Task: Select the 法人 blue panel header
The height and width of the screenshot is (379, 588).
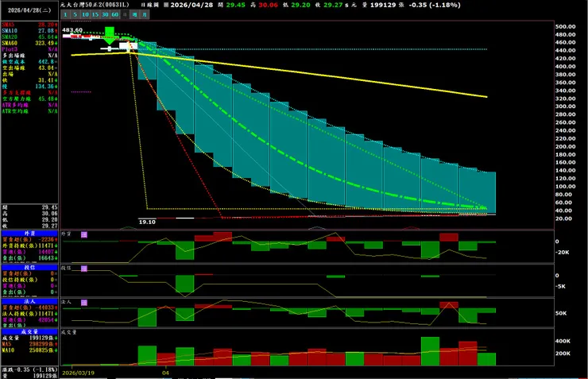Action: [29, 301]
